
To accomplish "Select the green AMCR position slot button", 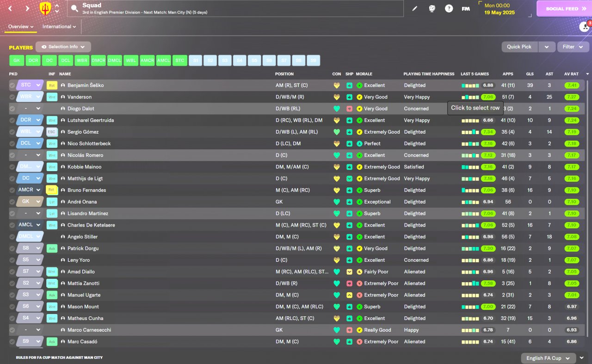I will coord(147,61).
